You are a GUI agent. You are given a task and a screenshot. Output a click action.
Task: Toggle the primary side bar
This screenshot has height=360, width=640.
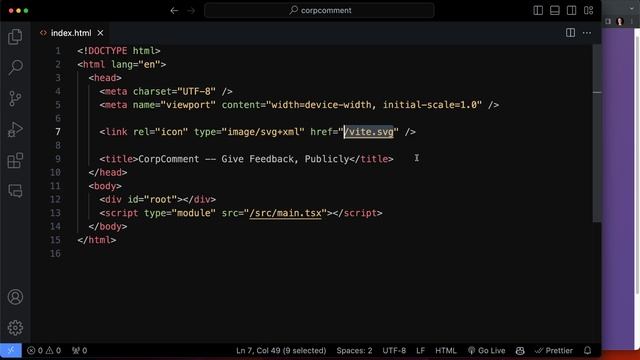(x=538, y=11)
